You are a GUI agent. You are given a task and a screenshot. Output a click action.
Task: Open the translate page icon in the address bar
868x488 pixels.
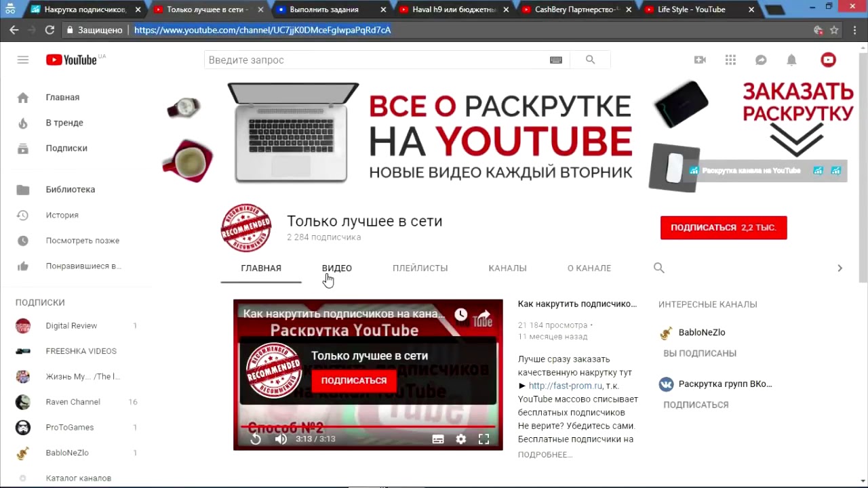818,30
